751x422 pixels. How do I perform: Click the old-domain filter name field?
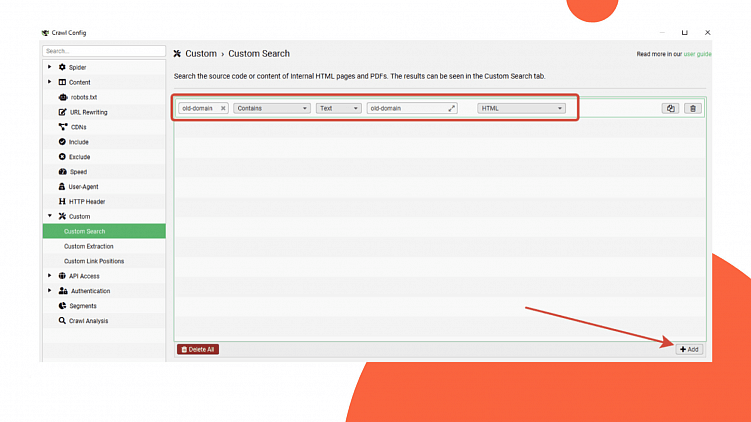tap(203, 108)
